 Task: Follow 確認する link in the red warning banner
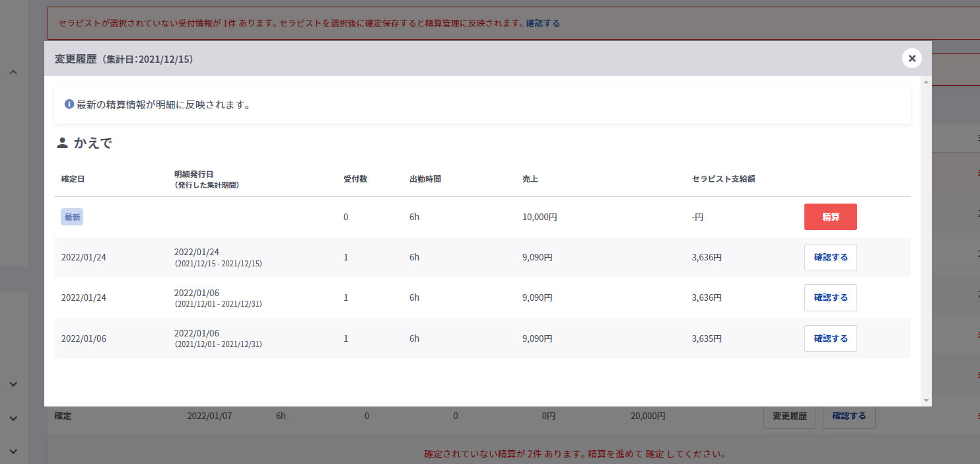(542, 23)
